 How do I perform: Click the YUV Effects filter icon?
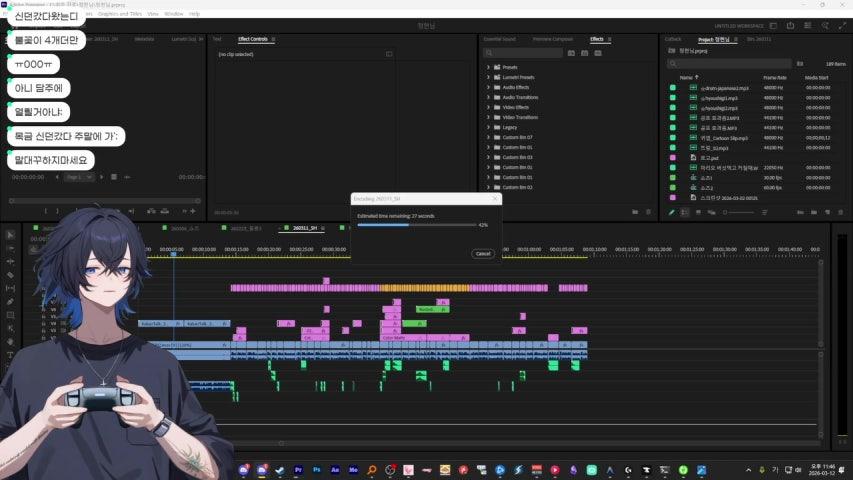pos(598,53)
